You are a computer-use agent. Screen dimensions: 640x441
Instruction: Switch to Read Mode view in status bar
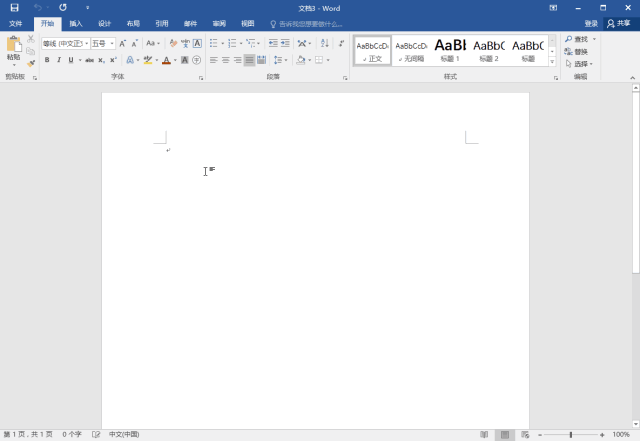(484, 434)
